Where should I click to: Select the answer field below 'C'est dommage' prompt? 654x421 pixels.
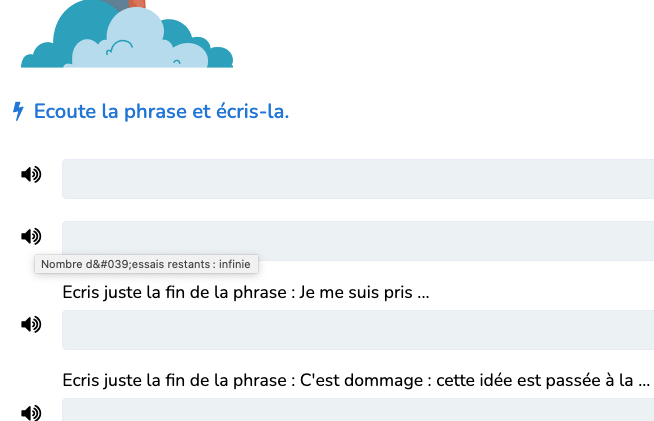click(358, 410)
